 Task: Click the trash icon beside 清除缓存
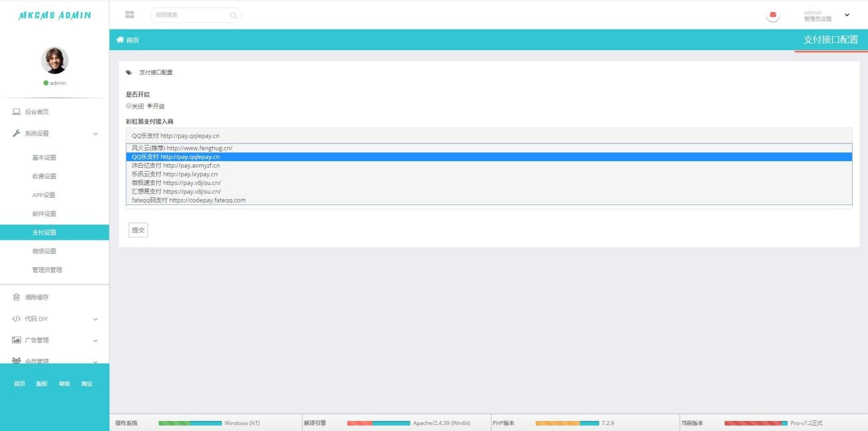17,297
